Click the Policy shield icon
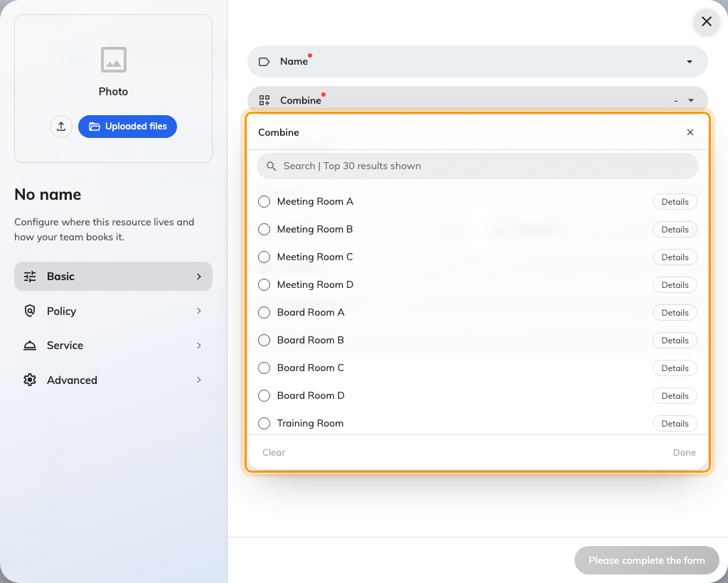The height and width of the screenshot is (583, 728). click(30, 311)
